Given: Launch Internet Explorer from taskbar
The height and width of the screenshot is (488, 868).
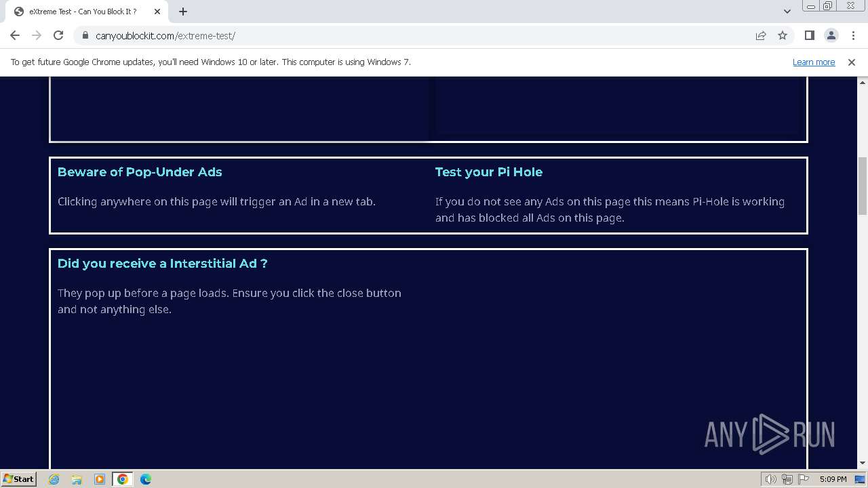Looking at the screenshot, I should click(x=54, y=479).
